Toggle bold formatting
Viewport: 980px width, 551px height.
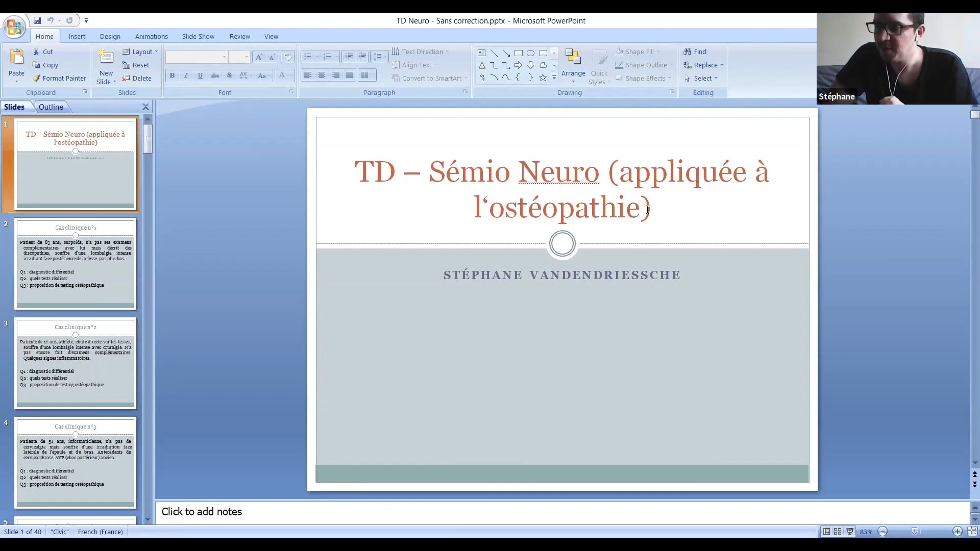pyautogui.click(x=172, y=75)
